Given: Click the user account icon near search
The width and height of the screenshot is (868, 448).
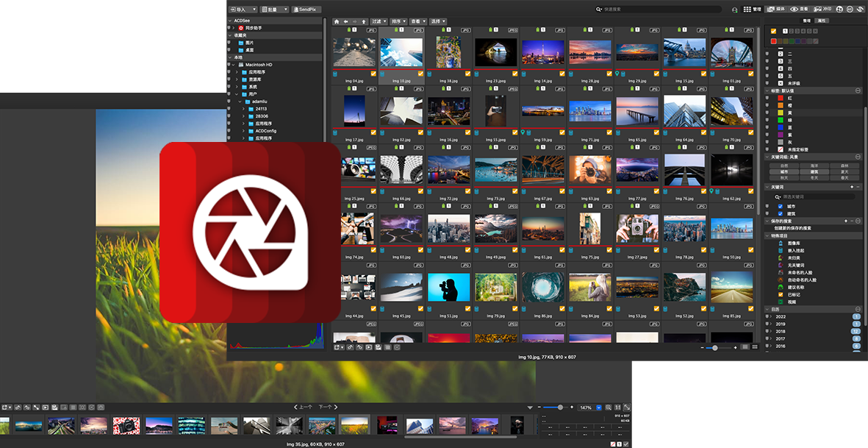Looking at the screenshot, I should [x=735, y=10].
